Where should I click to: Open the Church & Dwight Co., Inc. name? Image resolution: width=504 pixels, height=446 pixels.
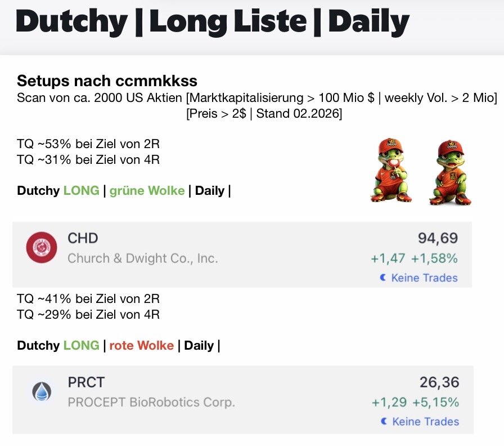tap(142, 258)
